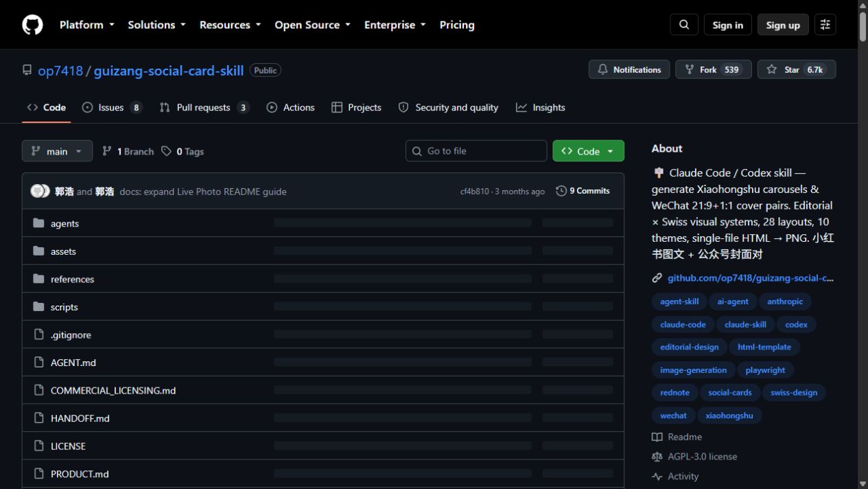
Task: Open the cf4b810 commit hash link
Action: tap(475, 192)
